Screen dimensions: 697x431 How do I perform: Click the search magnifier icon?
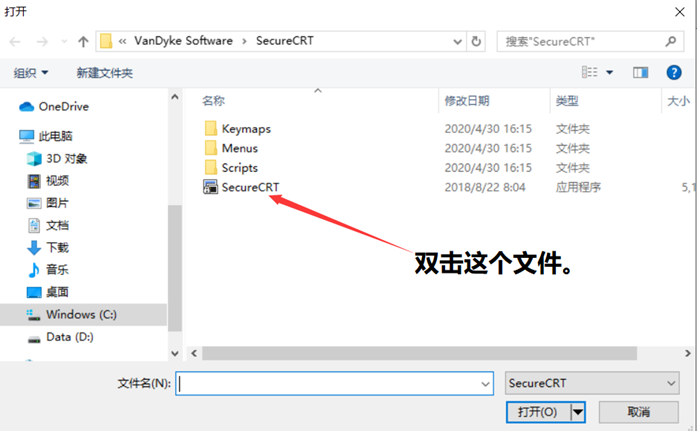tap(671, 41)
